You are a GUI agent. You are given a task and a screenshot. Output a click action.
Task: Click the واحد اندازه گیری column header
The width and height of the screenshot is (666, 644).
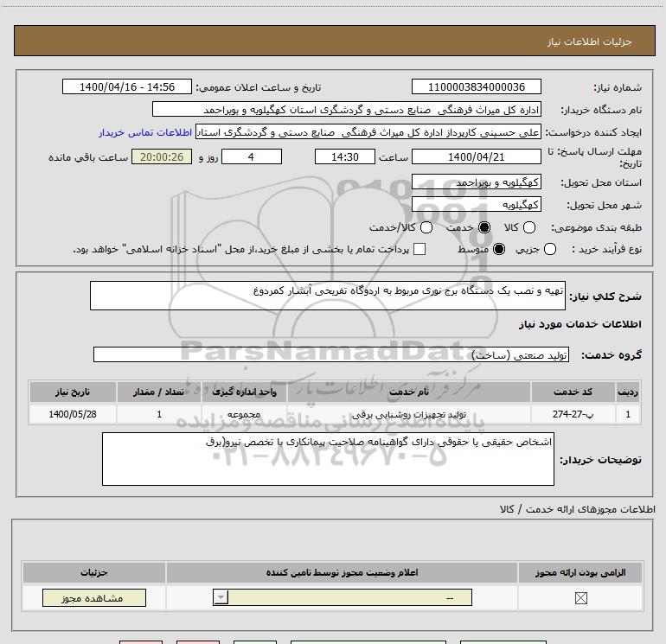click(x=244, y=392)
